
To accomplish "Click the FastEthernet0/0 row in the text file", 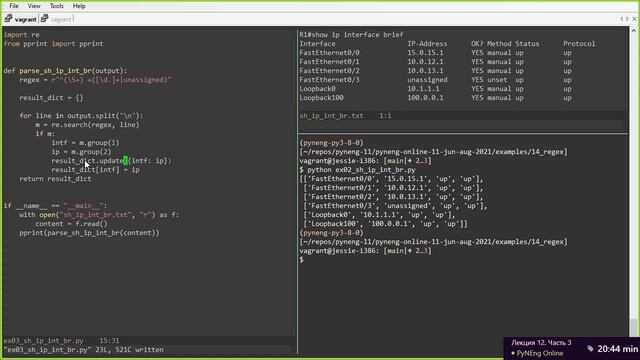I will 435,53.
